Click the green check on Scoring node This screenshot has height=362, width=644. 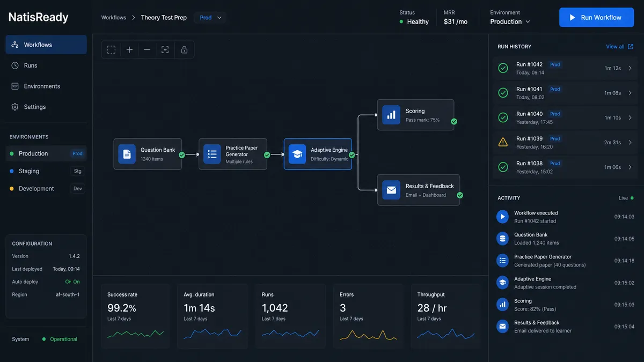(454, 122)
